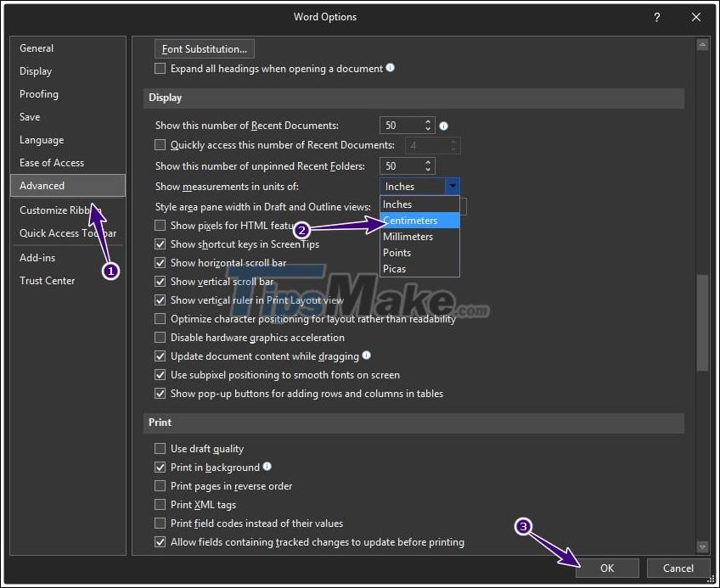Toggle "Show shortcut keys in ScreenTips"
This screenshot has height=588, width=720.
click(160, 244)
